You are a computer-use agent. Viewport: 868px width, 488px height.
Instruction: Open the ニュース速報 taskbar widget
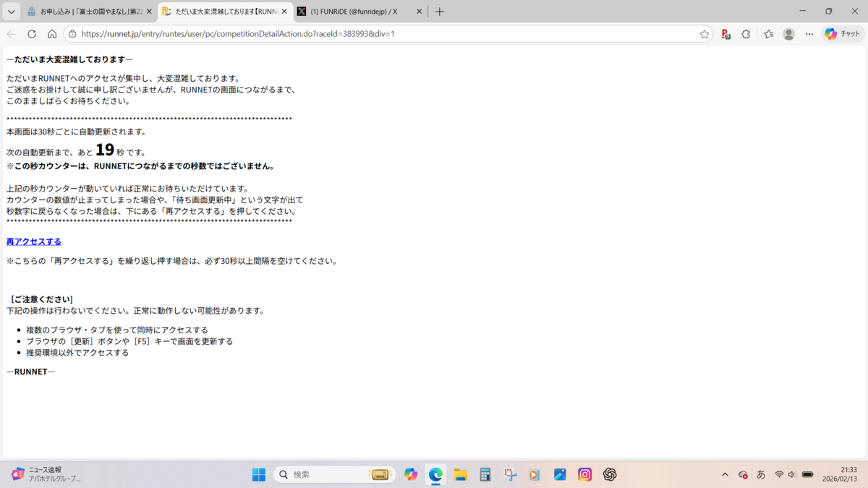point(46,474)
